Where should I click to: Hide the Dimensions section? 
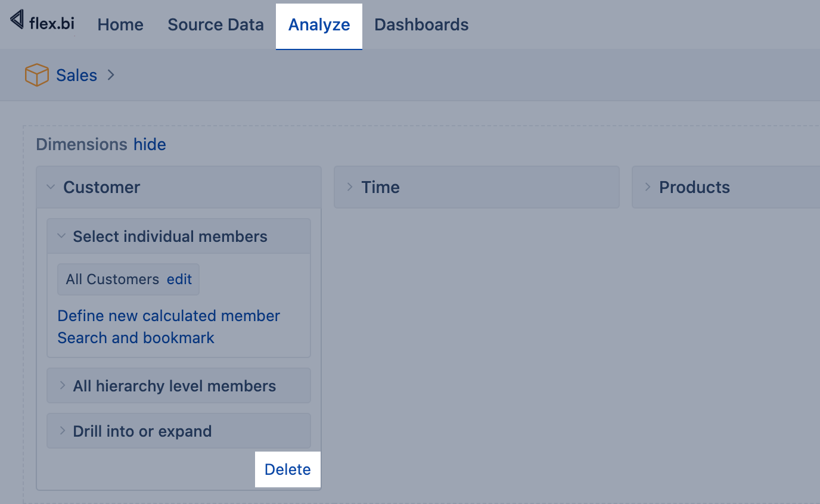[x=150, y=145]
